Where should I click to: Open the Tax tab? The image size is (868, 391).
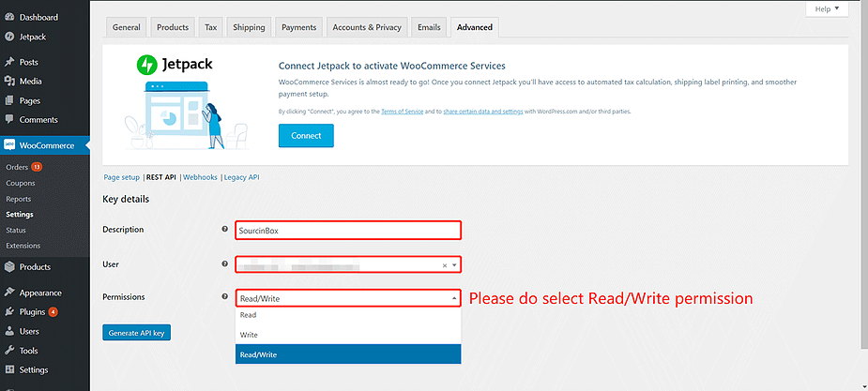point(211,27)
